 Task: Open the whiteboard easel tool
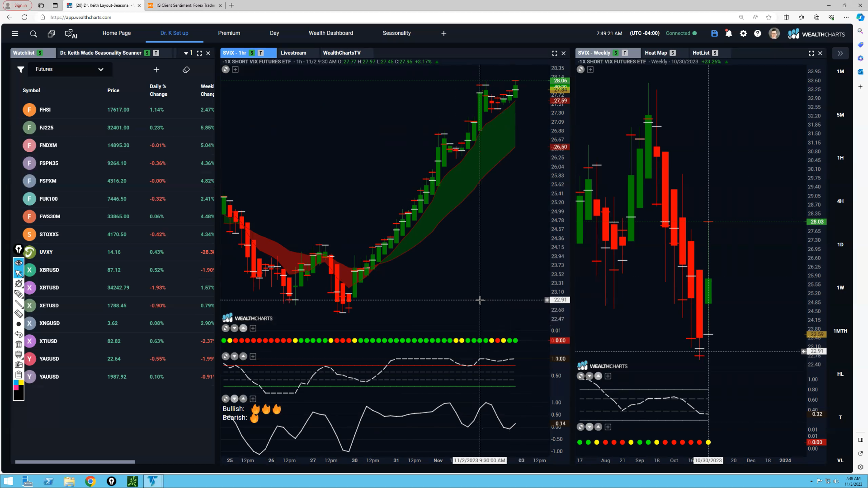(19, 354)
